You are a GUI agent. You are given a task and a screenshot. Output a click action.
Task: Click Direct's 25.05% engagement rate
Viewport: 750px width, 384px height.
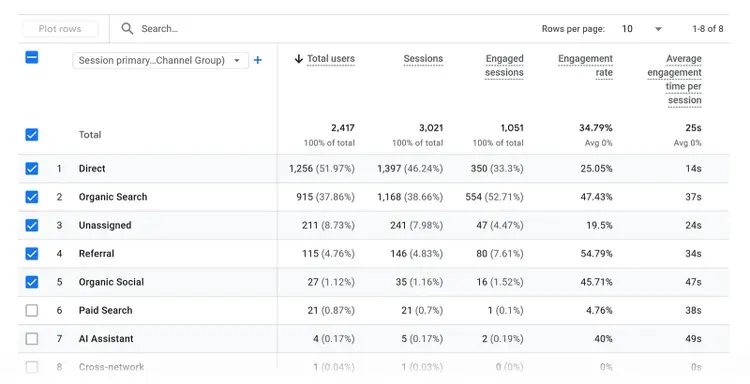(x=596, y=168)
